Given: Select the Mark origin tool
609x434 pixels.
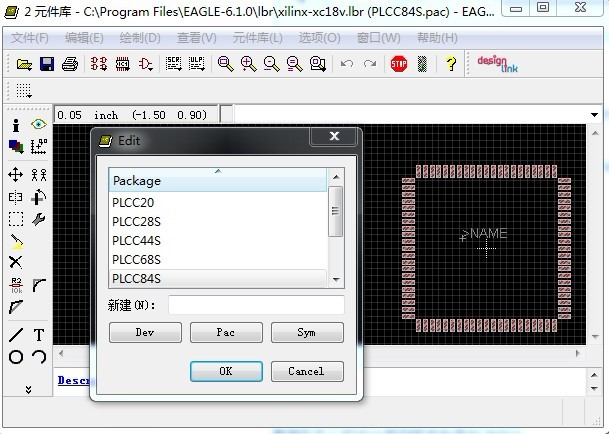Looking at the screenshot, I should point(39,147).
